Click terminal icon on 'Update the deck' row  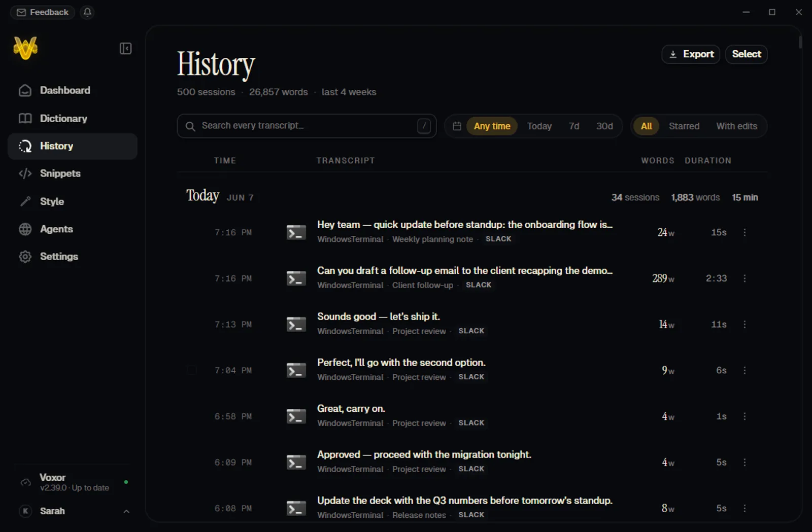click(x=296, y=508)
